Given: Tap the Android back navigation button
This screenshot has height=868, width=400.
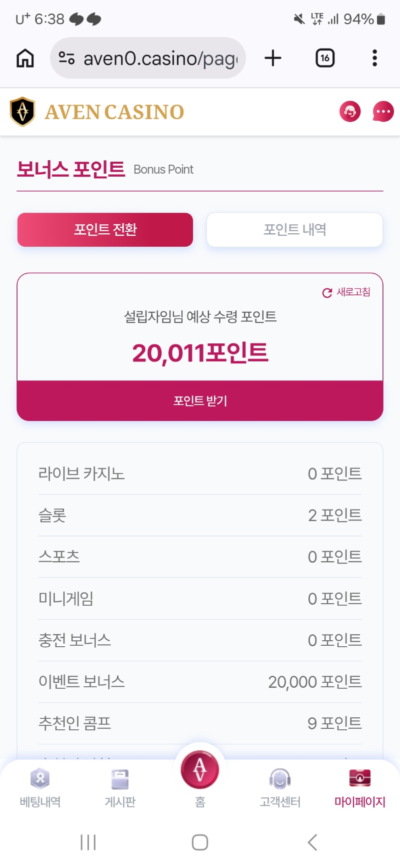Looking at the screenshot, I should point(312,842).
